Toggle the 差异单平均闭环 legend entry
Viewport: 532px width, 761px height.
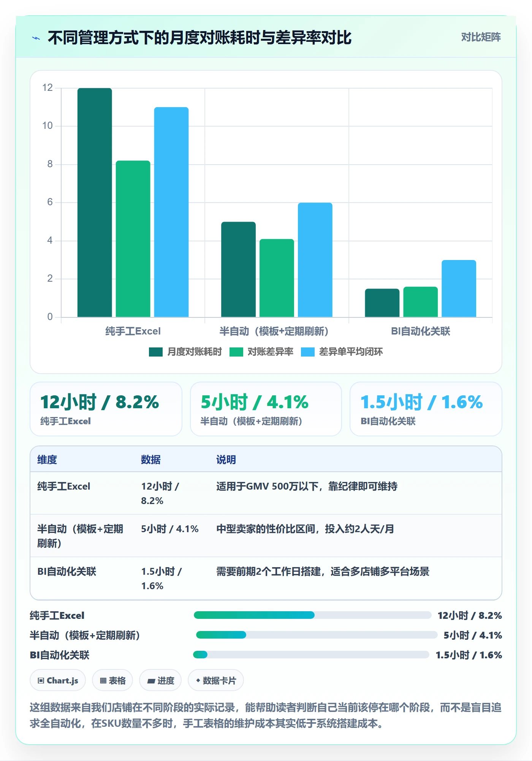click(x=342, y=352)
